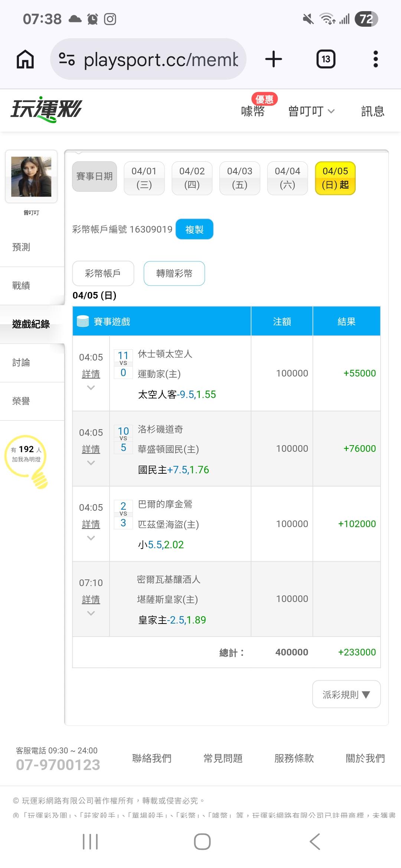Select the 04/01 (三) date tab
This screenshot has height=868, width=401.
[144, 178]
